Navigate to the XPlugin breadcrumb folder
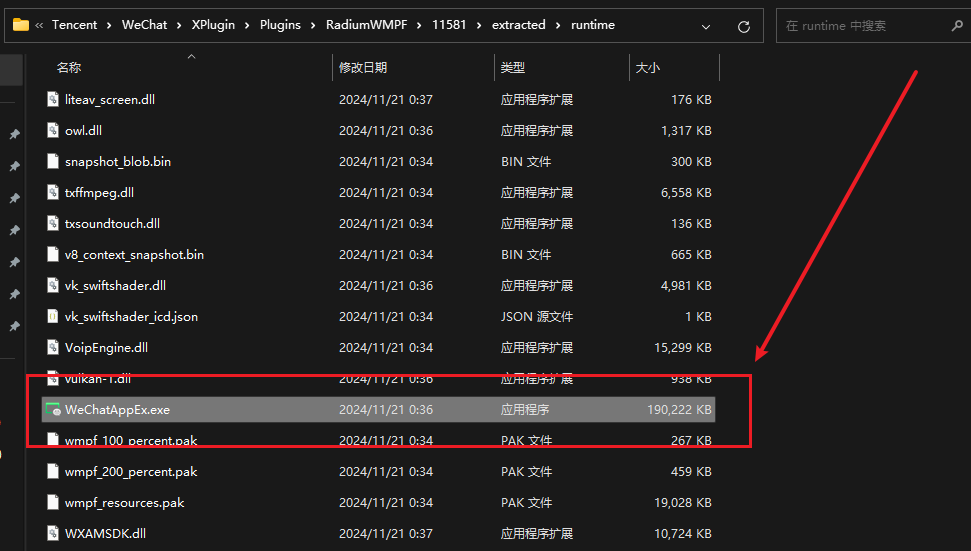 (213, 25)
